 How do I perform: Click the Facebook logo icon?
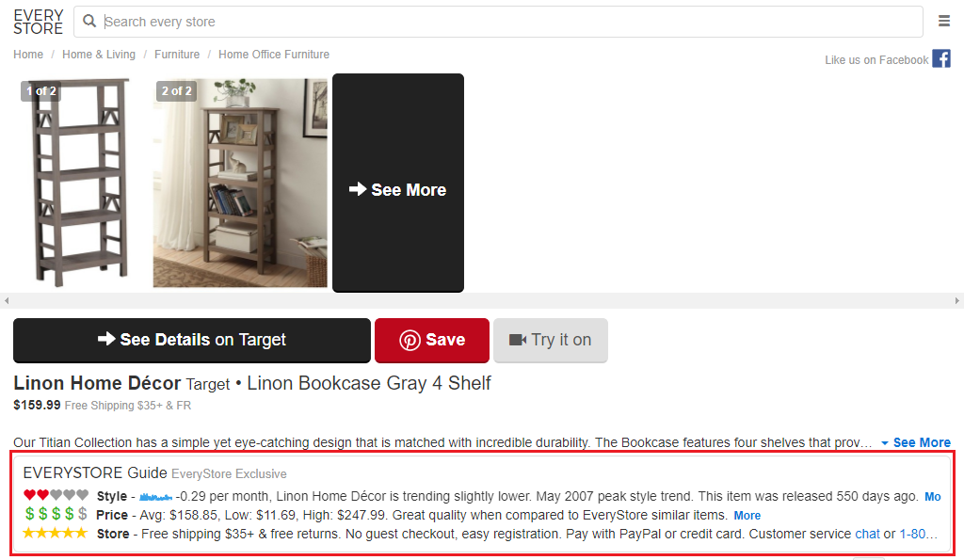point(941,59)
